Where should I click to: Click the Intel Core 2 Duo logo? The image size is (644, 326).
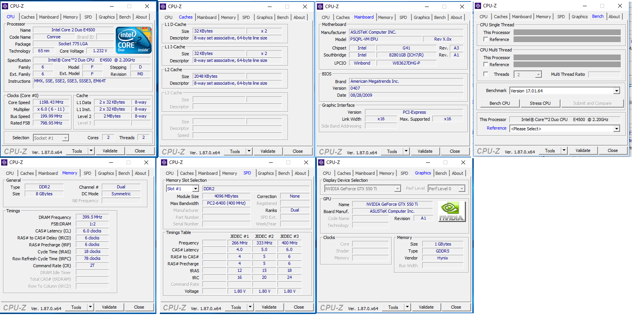134,40
